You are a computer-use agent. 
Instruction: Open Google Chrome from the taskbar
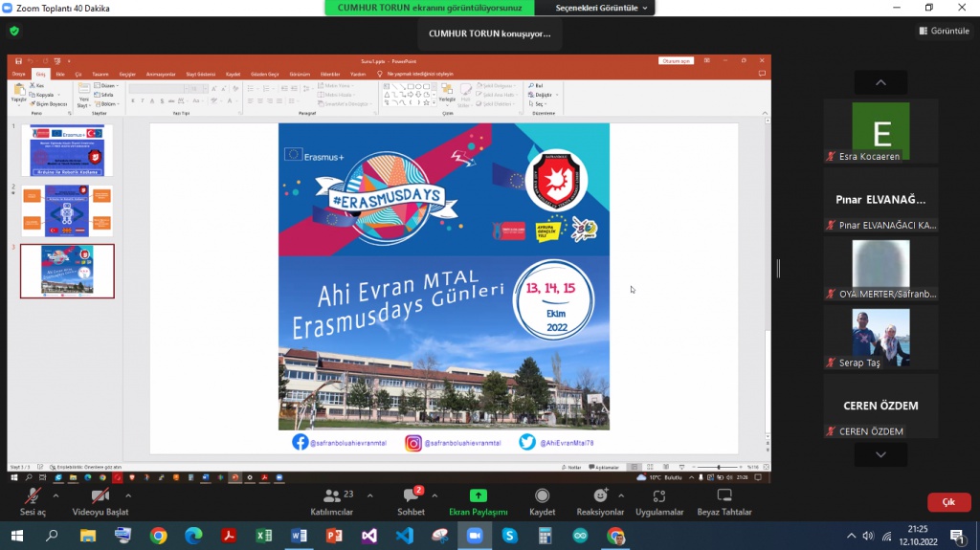pyautogui.click(x=158, y=536)
